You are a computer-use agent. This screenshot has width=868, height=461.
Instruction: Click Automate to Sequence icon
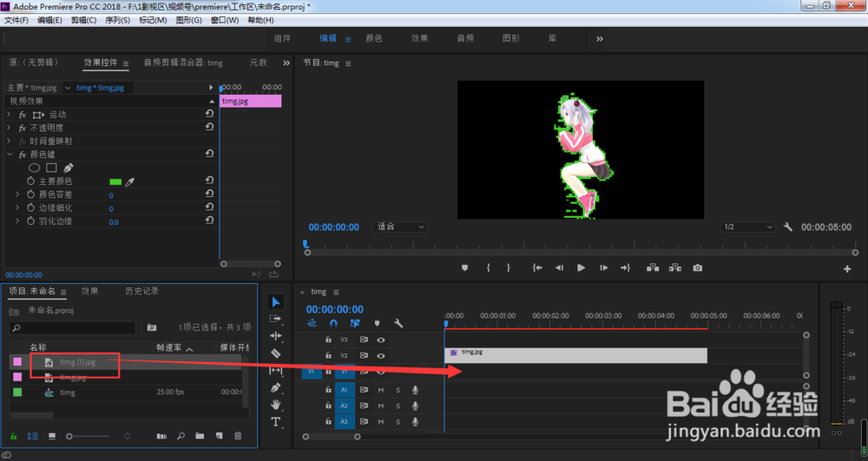tap(161, 436)
